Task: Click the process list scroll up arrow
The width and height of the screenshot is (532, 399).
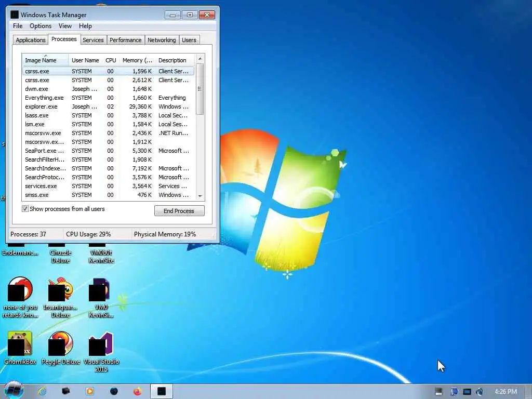Action: pos(200,59)
